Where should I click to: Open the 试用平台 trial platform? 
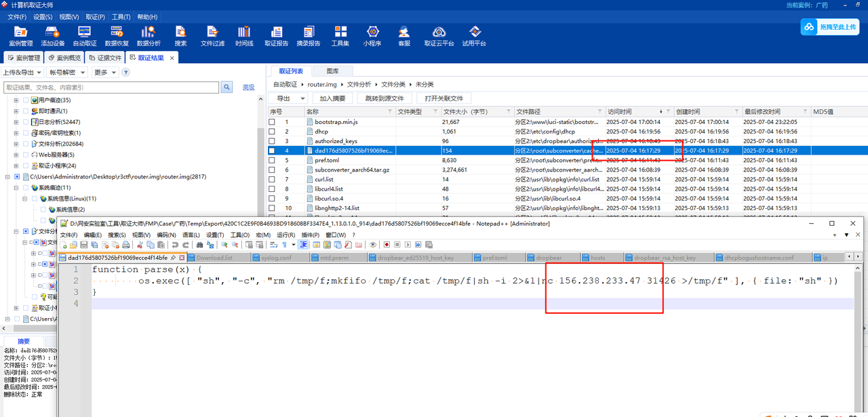point(475,35)
